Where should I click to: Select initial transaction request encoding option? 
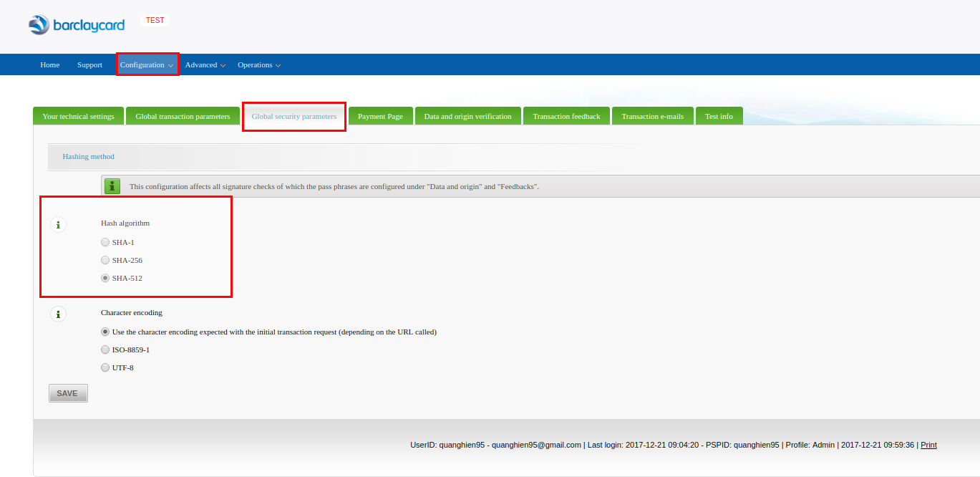point(105,332)
